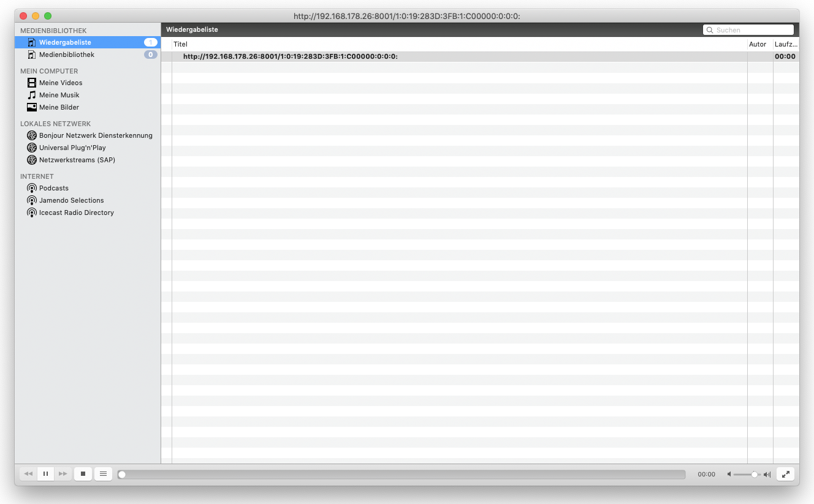Select Bonjour Netzwerk Diensterkennung
The image size is (814, 504).
click(x=95, y=135)
